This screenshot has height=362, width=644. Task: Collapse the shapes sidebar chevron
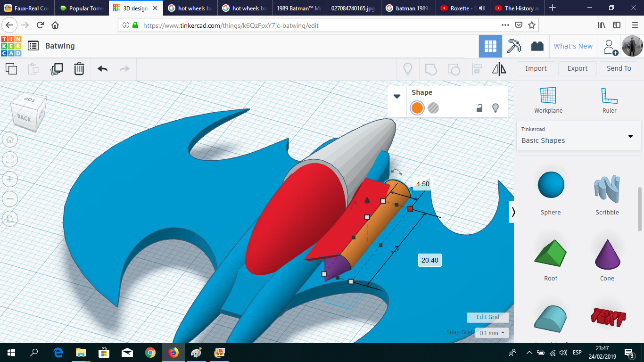pyautogui.click(x=513, y=212)
